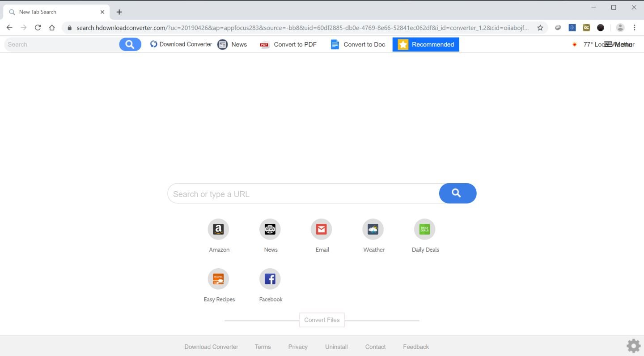The width and height of the screenshot is (644, 356).
Task: Close the browser window
Action: 634,7
